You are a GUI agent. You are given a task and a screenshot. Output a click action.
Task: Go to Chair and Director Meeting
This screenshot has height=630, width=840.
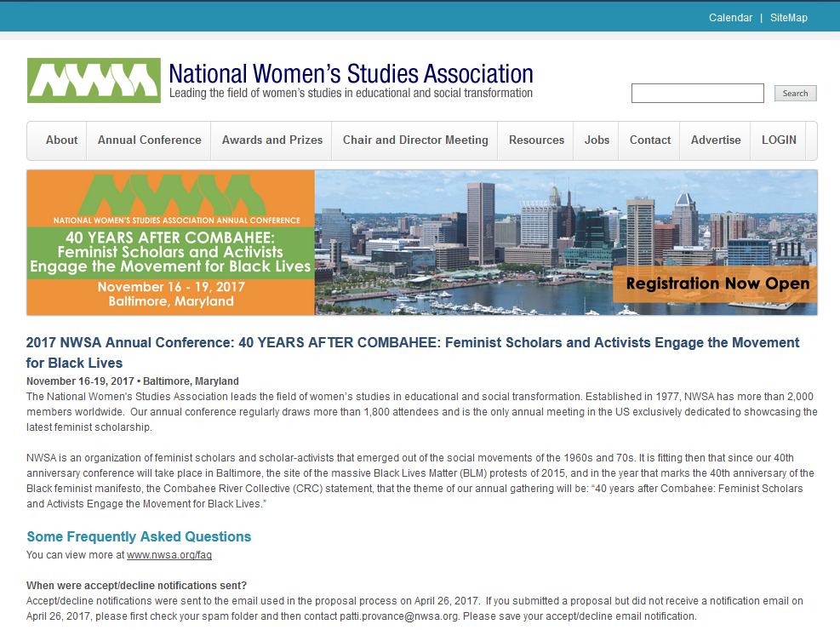click(415, 140)
